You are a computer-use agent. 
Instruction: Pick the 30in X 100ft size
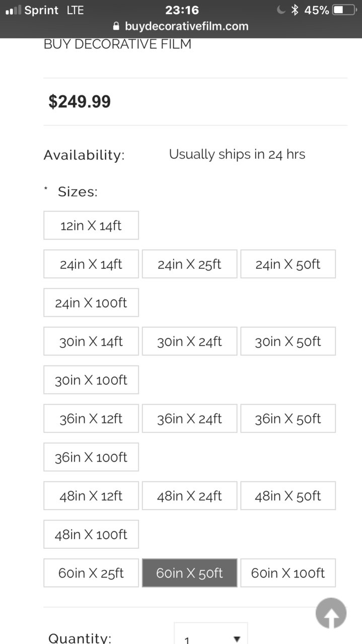[x=91, y=380]
